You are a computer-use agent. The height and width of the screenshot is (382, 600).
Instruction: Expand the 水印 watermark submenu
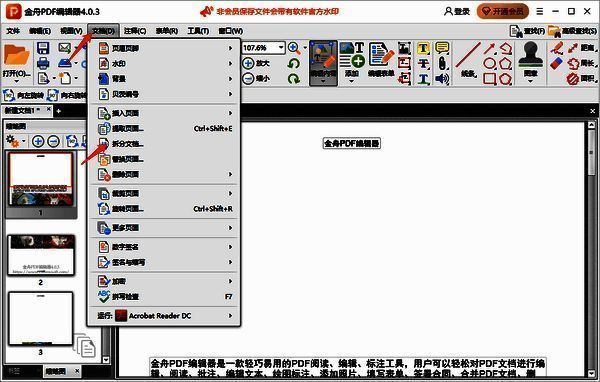click(x=165, y=64)
